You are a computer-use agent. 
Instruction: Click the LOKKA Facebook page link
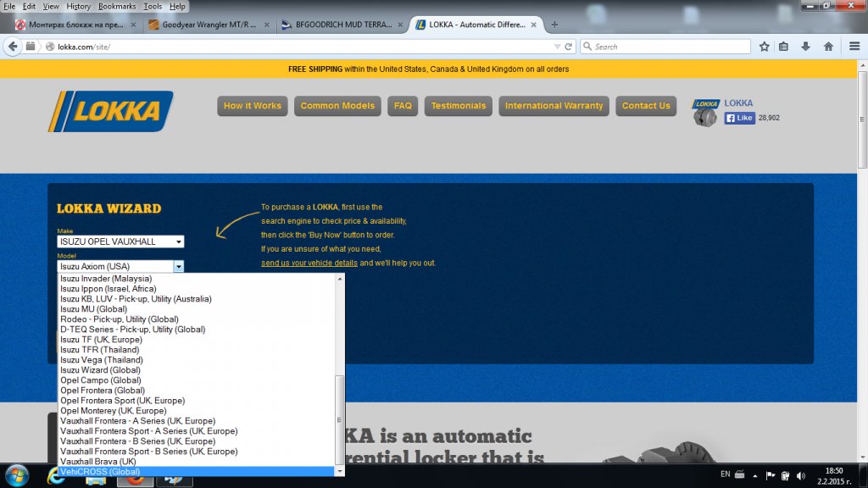tap(738, 103)
